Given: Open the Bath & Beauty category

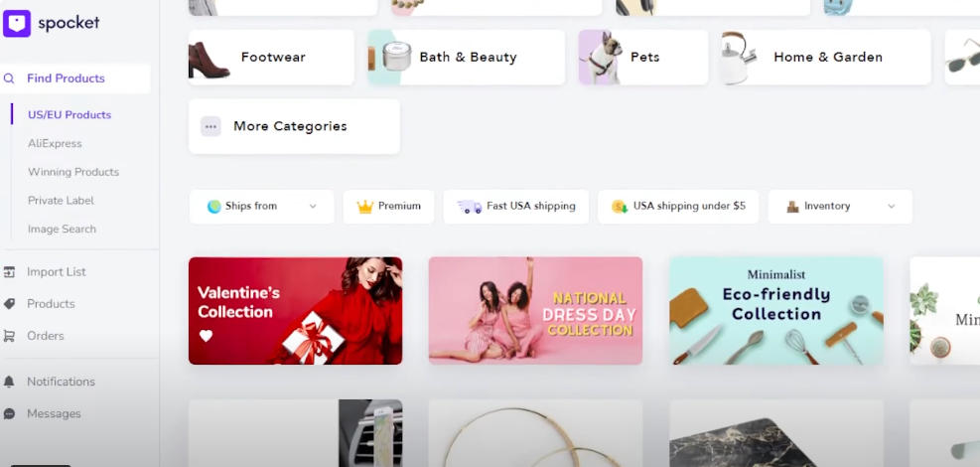Looking at the screenshot, I should [467, 58].
